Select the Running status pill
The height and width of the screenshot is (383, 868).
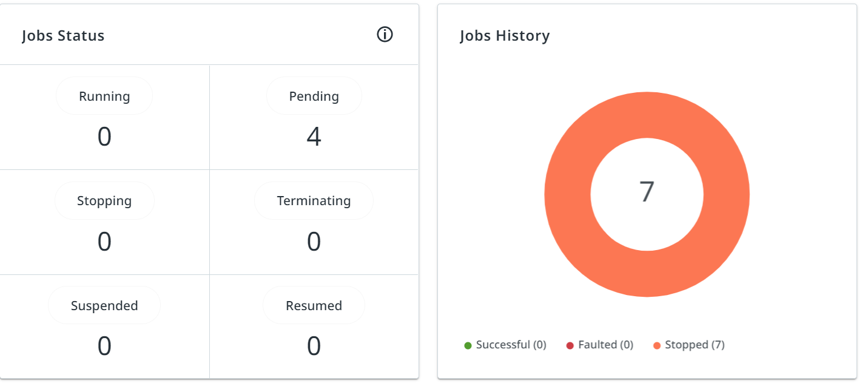pyautogui.click(x=104, y=97)
